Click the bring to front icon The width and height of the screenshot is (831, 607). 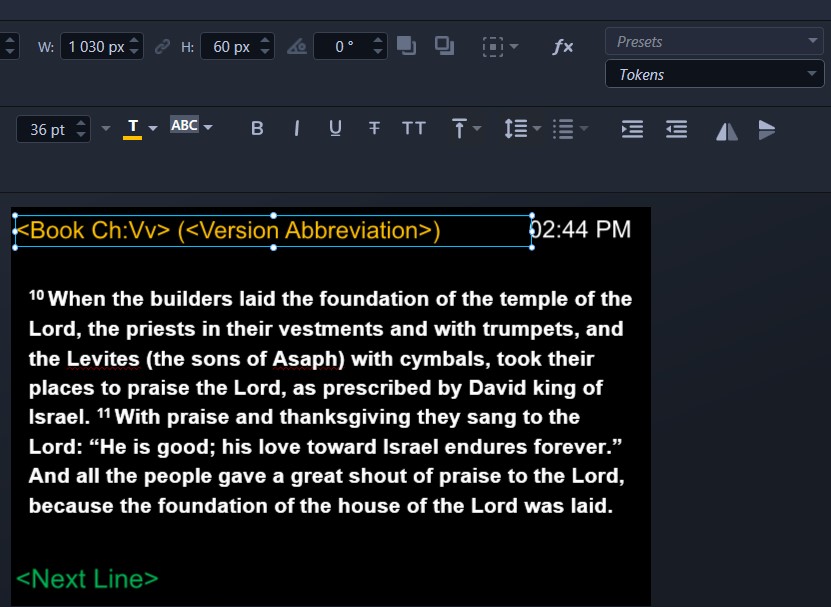(x=406, y=46)
